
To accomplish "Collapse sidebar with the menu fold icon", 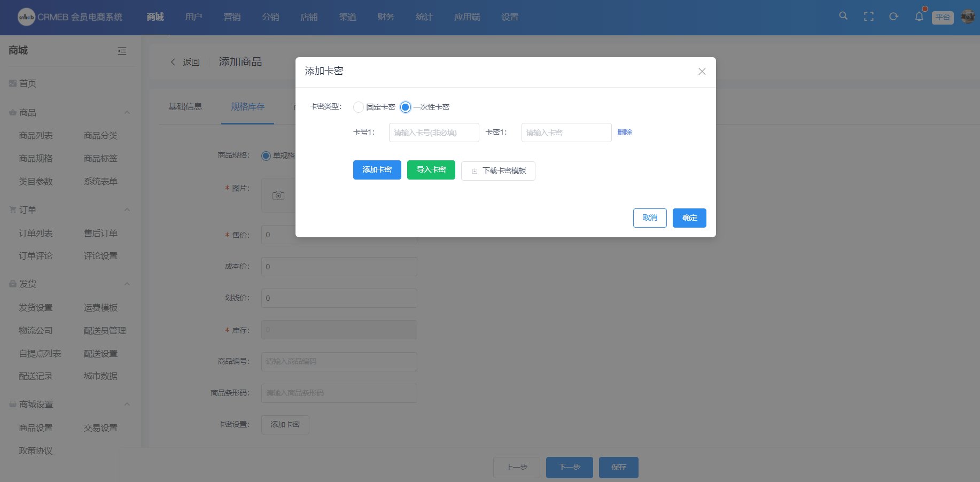I will pyautogui.click(x=122, y=51).
